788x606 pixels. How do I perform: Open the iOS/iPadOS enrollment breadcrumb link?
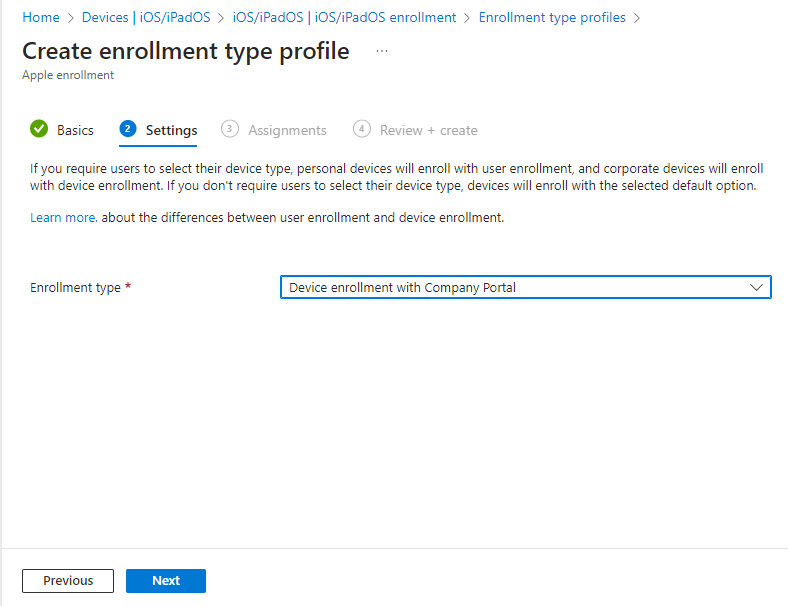(351, 17)
